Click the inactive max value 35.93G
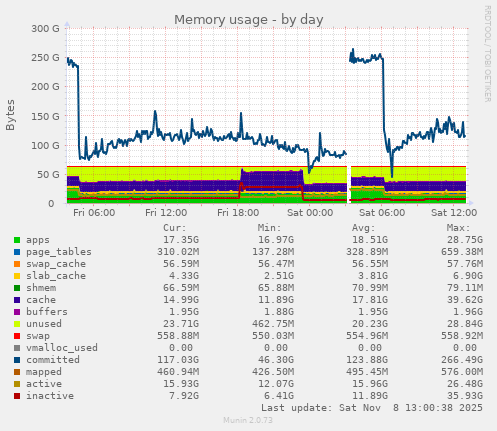 point(465,396)
